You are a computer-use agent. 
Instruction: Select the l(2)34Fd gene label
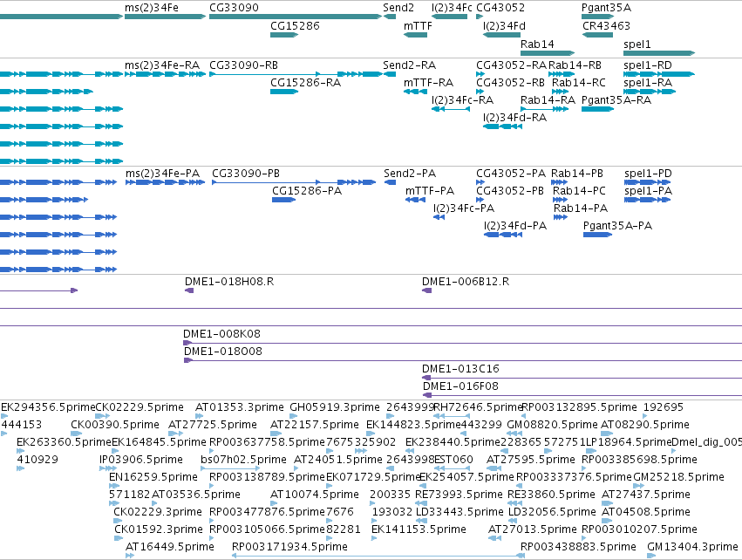pos(504,26)
